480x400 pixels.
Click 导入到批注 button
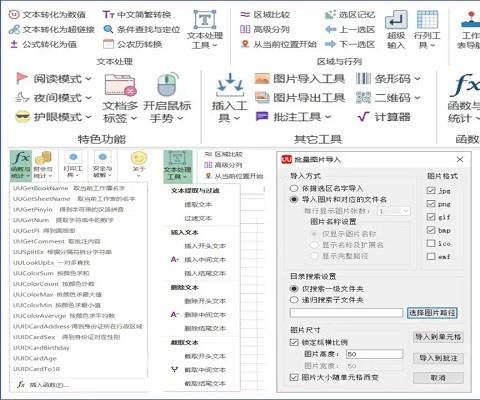[438, 358]
